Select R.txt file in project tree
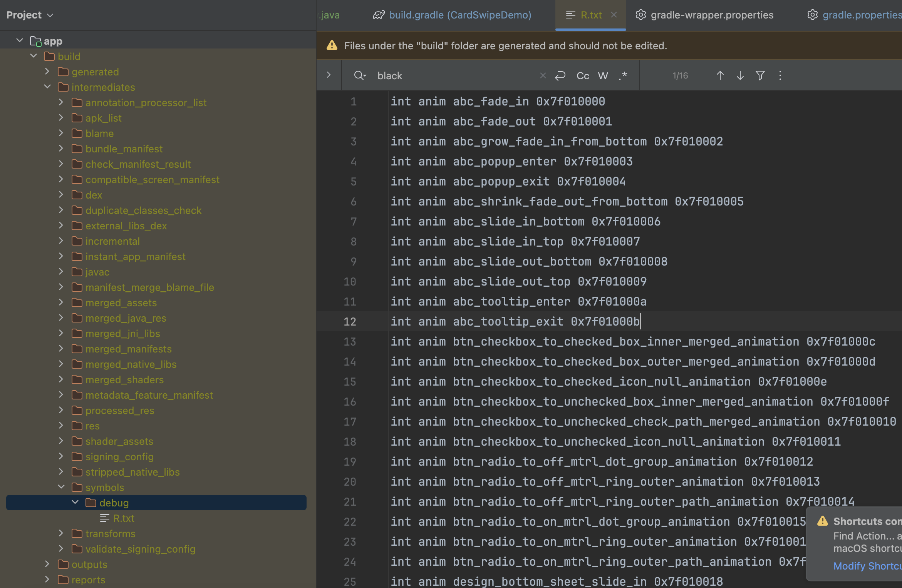 [123, 518]
